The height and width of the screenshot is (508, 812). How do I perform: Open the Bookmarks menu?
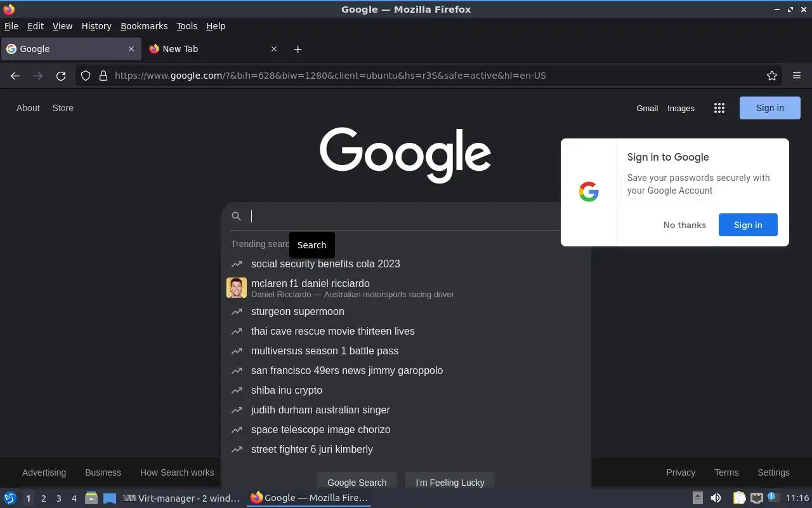(144, 26)
